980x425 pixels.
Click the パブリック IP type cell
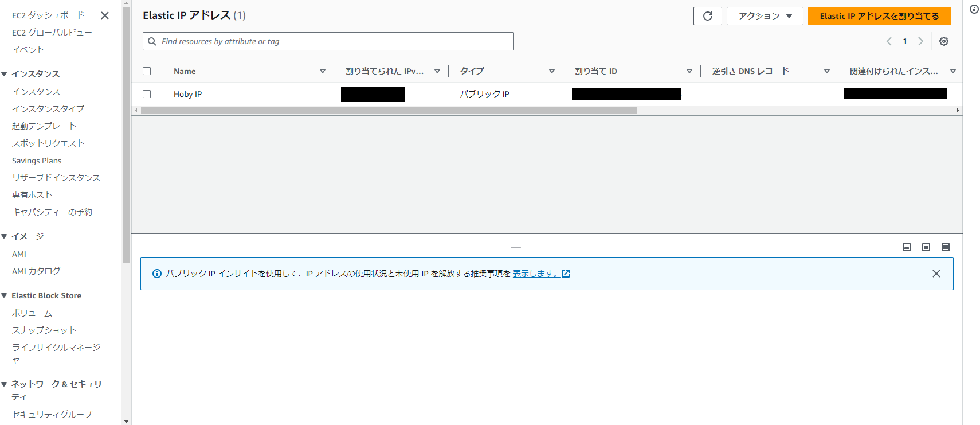click(485, 94)
